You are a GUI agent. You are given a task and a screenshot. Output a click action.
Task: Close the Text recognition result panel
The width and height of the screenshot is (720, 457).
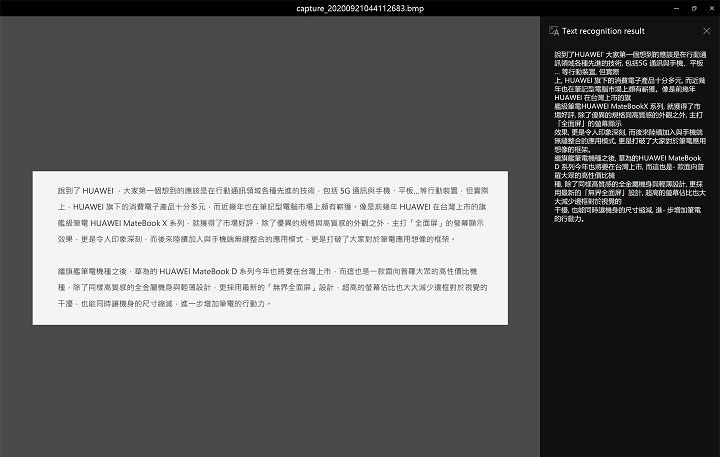tap(706, 31)
